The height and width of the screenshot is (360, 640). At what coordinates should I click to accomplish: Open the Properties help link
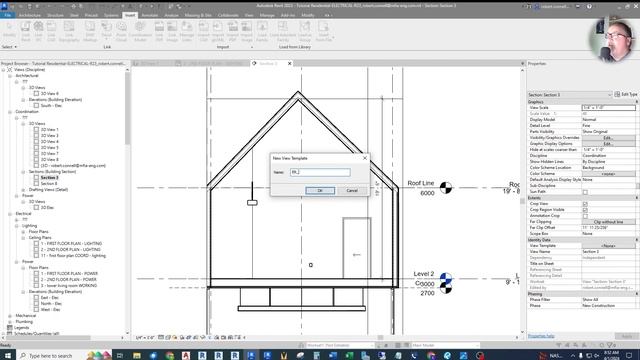[x=541, y=336]
